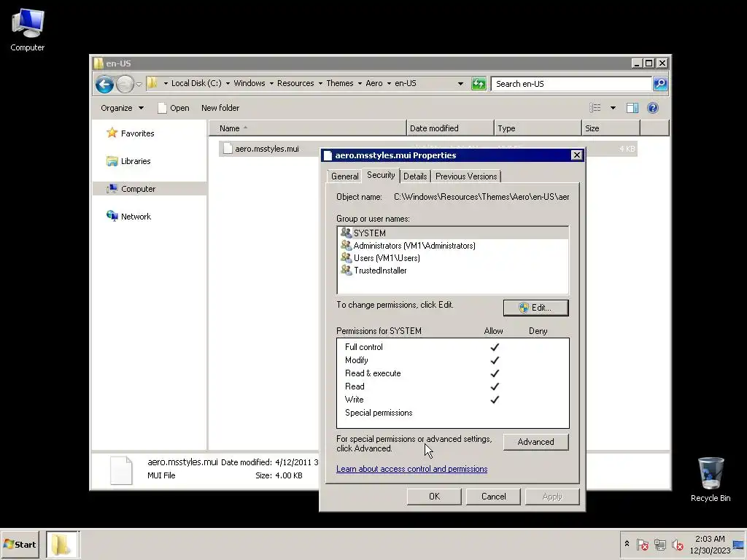This screenshot has height=560, width=747.
Task: Click the Read & execute permission row
Action: (452, 373)
